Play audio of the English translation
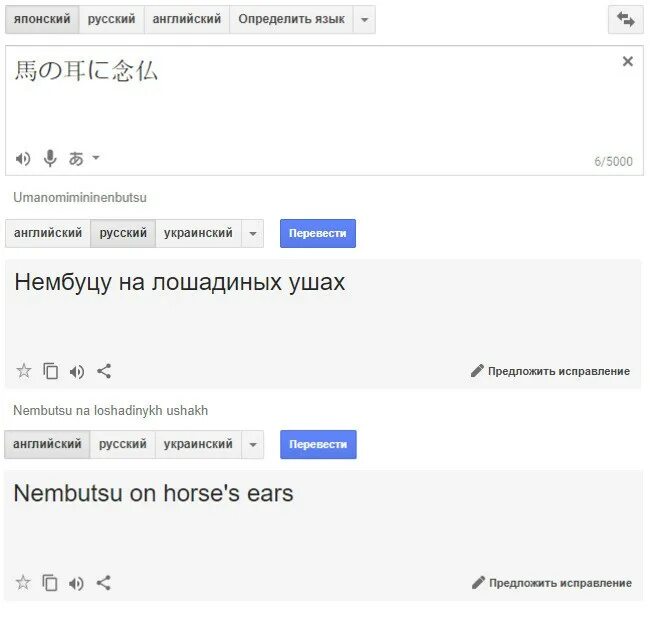Screen dimensions: 650x631 pyautogui.click(x=76, y=582)
